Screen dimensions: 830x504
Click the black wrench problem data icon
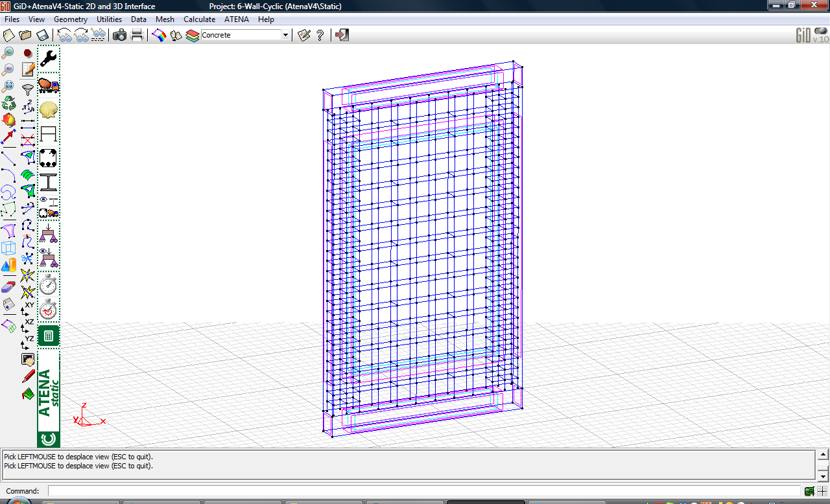(49, 60)
